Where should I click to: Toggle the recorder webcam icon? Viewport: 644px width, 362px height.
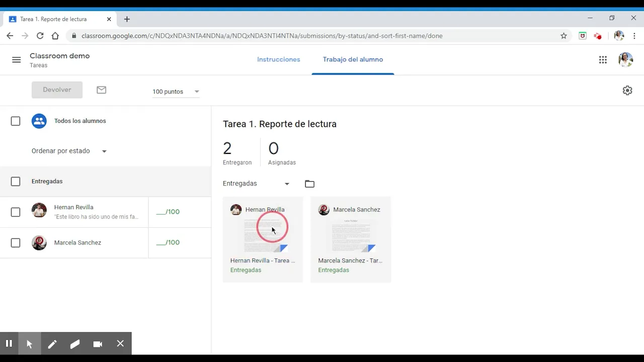point(98,344)
